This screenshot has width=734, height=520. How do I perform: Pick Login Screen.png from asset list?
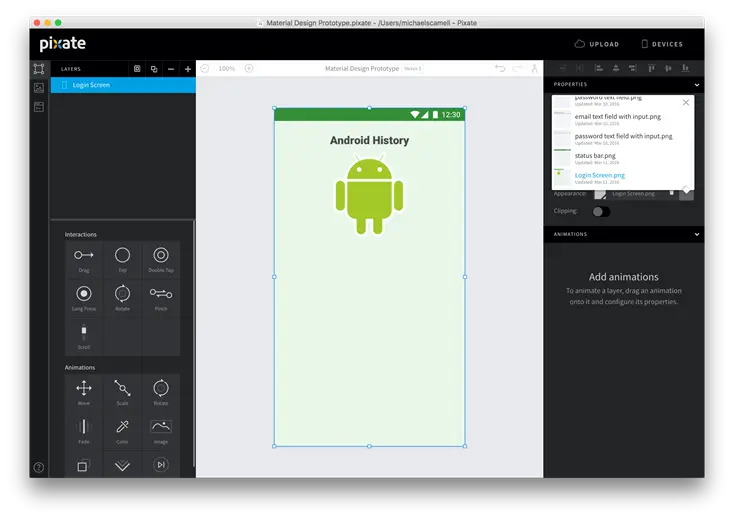600,176
